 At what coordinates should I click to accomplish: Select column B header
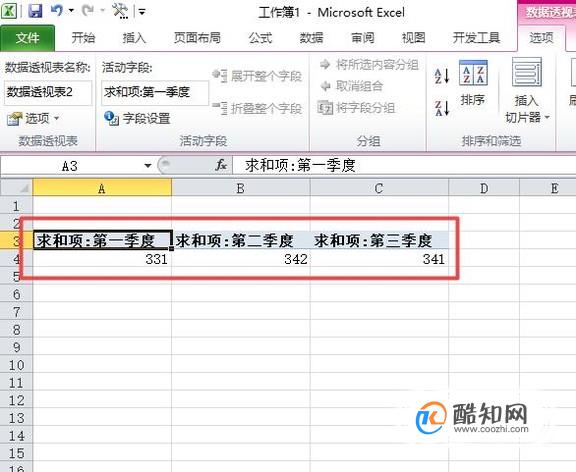click(x=241, y=188)
